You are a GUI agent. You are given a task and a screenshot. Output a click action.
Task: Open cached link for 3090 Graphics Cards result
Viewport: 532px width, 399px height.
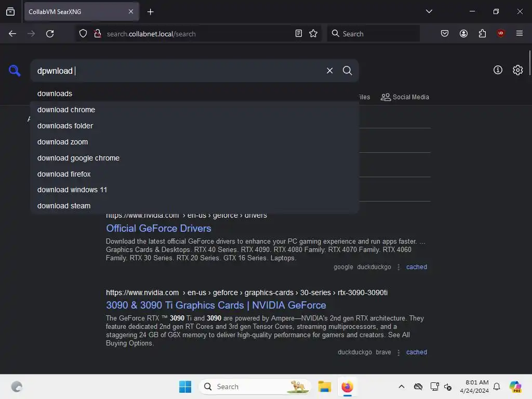point(417,352)
